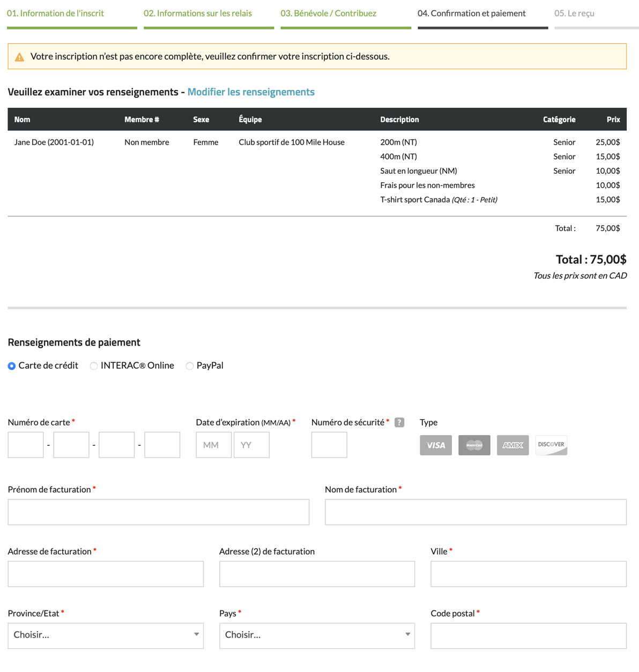Screen dimensions: 639x672
Task: Expand the Province/Etat dropdown
Action: click(106, 635)
